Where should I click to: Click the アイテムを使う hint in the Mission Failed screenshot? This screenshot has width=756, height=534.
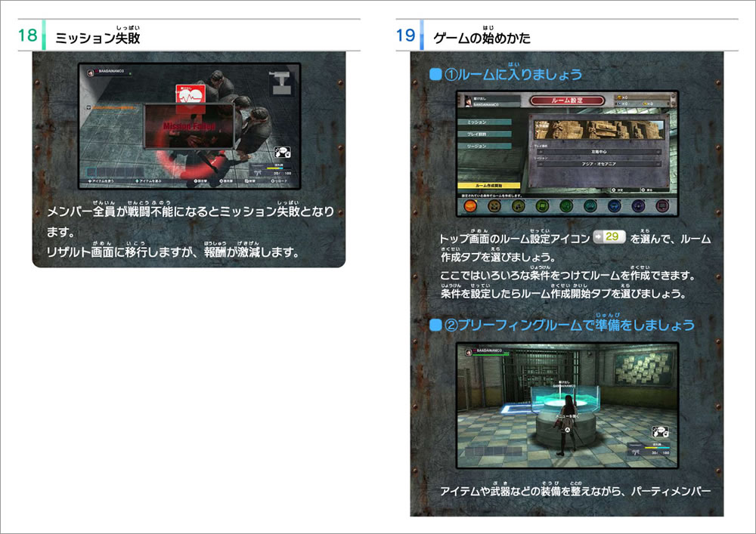[x=101, y=181]
